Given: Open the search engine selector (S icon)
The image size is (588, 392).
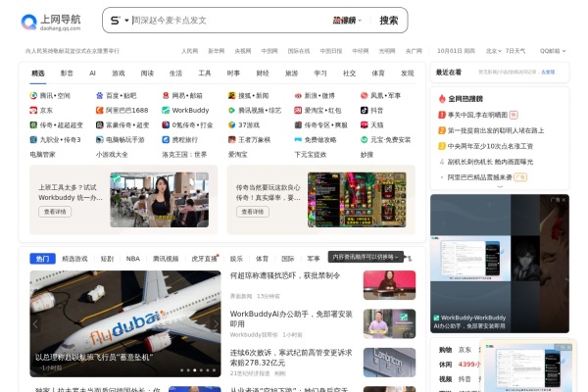Looking at the screenshot, I should (119, 21).
